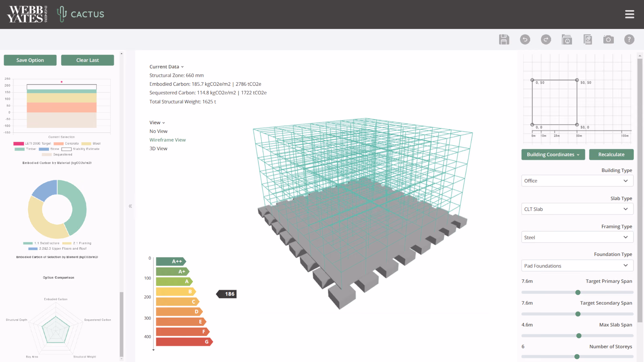Click the A++ rating bar
Image resolution: width=644 pixels, height=362 pixels.
tap(171, 261)
